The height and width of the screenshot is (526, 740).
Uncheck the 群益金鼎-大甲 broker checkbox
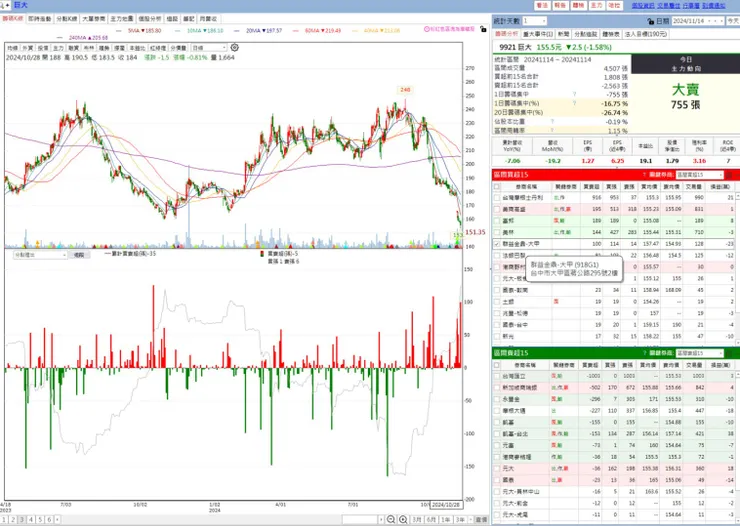pyautogui.click(x=496, y=244)
